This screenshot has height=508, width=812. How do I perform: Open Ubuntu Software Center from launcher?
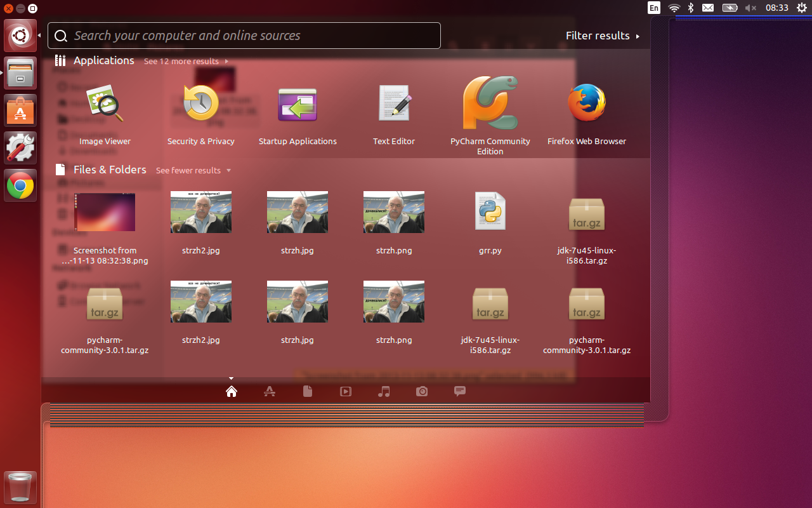tap(20, 111)
